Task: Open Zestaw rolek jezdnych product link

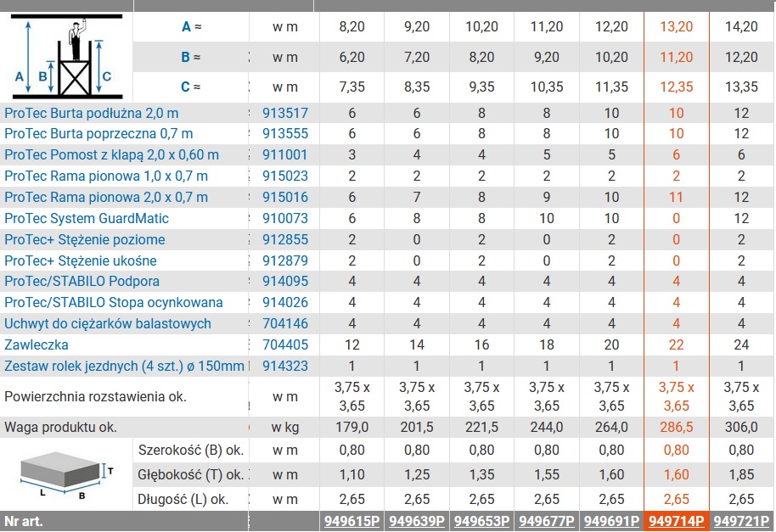Action: pos(124,367)
